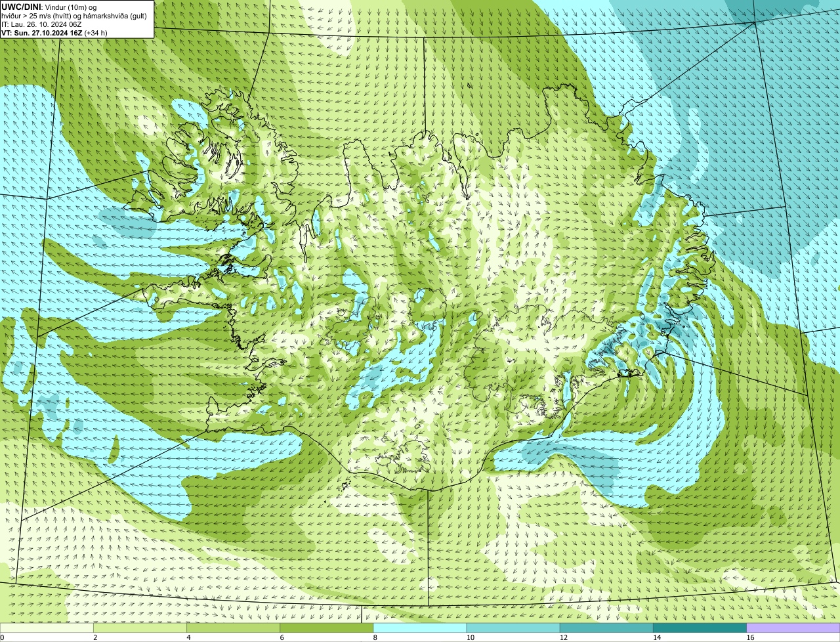
Task: Click the 'hviður > 25 m/s (hvítt)' description line
Action: (74, 15)
